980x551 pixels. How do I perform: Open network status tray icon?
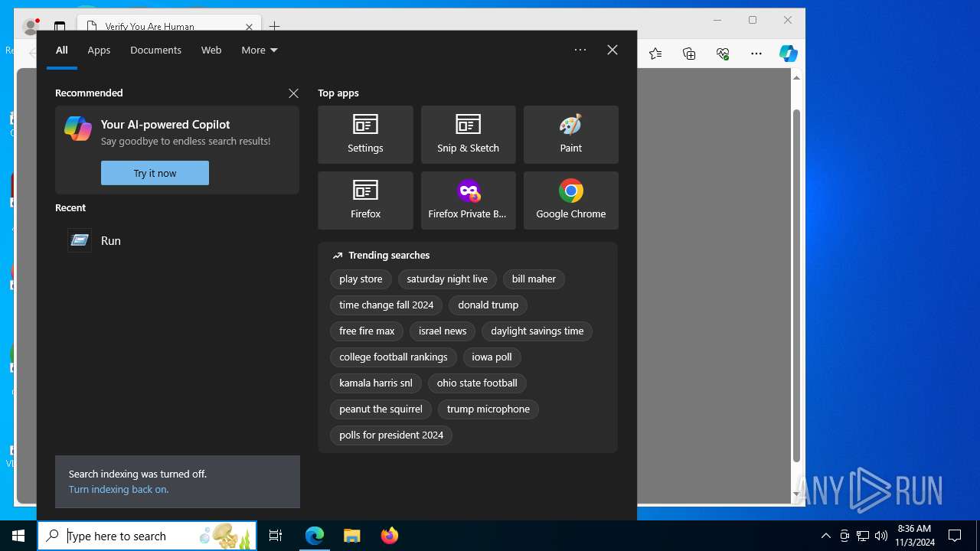(x=863, y=536)
